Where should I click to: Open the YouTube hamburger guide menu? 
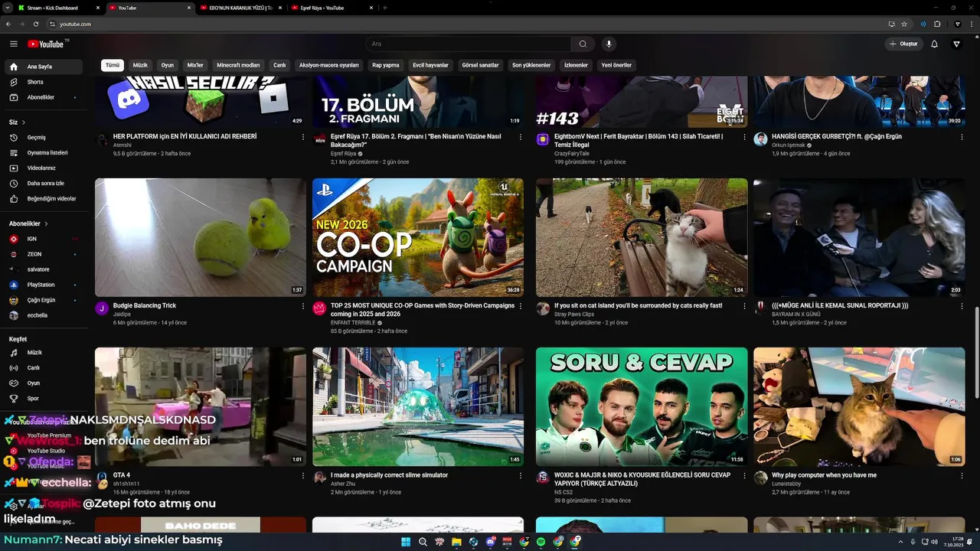pyautogui.click(x=13, y=44)
